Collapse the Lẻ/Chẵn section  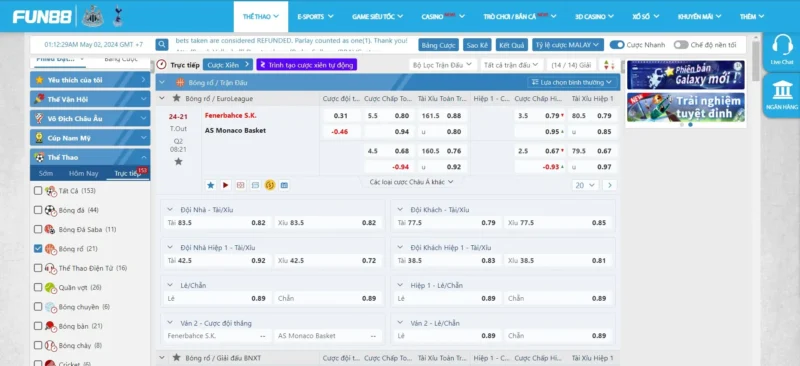[x=170, y=285]
